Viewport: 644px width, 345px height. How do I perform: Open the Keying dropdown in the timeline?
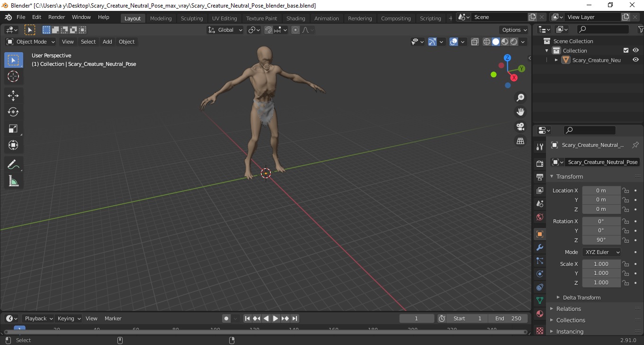pos(69,318)
